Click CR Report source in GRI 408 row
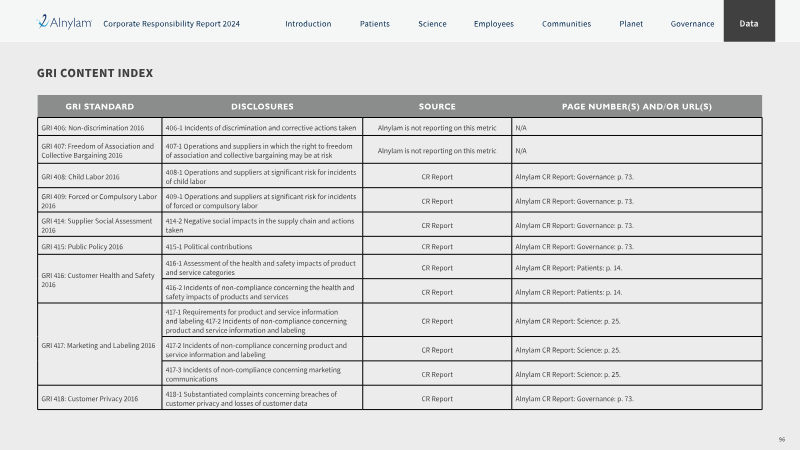This screenshot has width=800, height=450. point(437,177)
